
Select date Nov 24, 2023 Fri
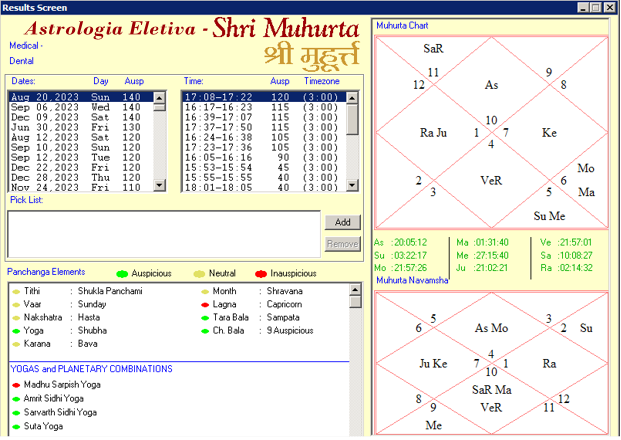pyautogui.click(x=81, y=187)
